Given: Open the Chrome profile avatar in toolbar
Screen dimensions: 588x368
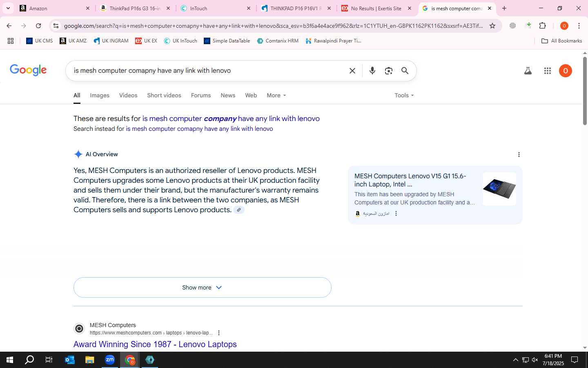Looking at the screenshot, I should pos(564,26).
